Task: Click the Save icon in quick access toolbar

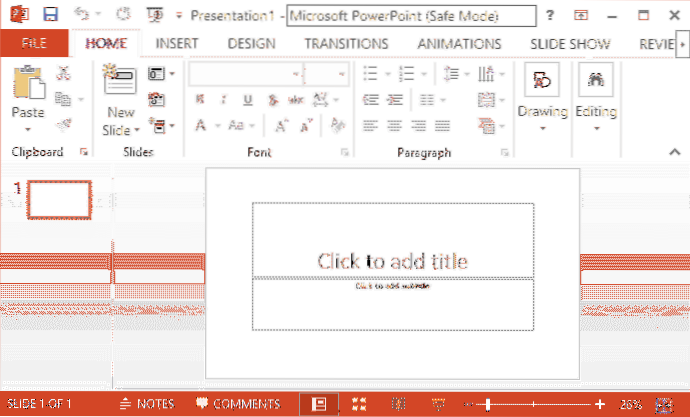Action: tap(51, 16)
